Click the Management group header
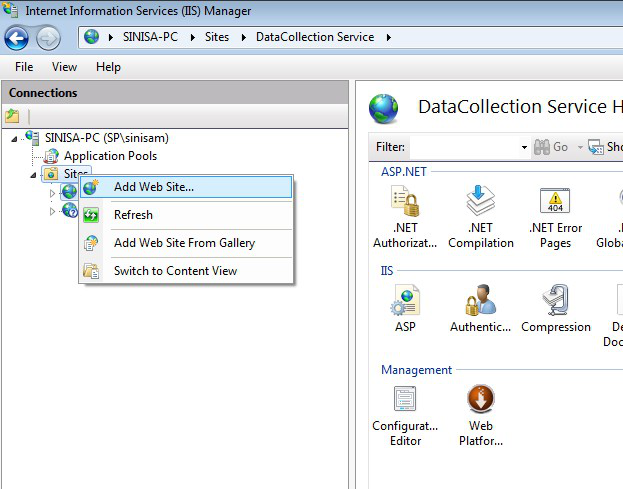The image size is (623, 489). pyautogui.click(x=416, y=370)
